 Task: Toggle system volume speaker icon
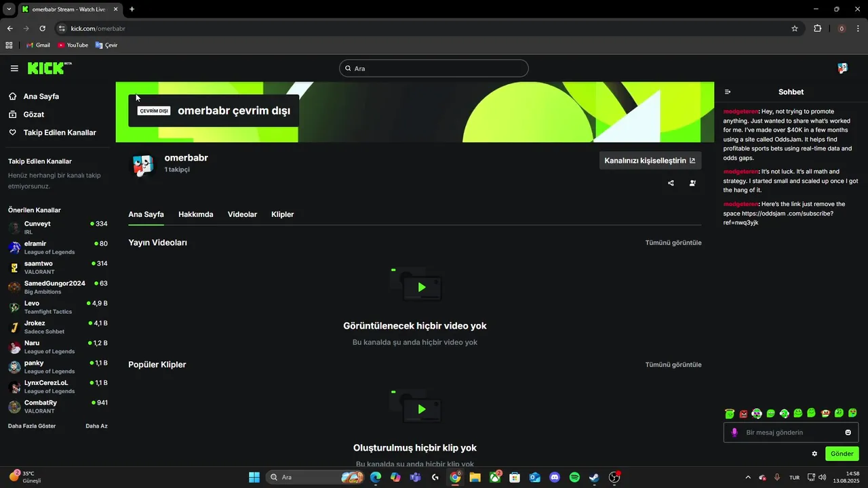click(x=823, y=477)
